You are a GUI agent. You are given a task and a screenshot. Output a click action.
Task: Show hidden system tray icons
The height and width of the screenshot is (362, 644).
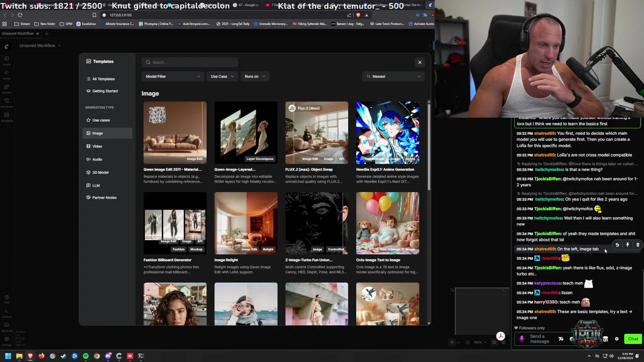click(x=589, y=356)
